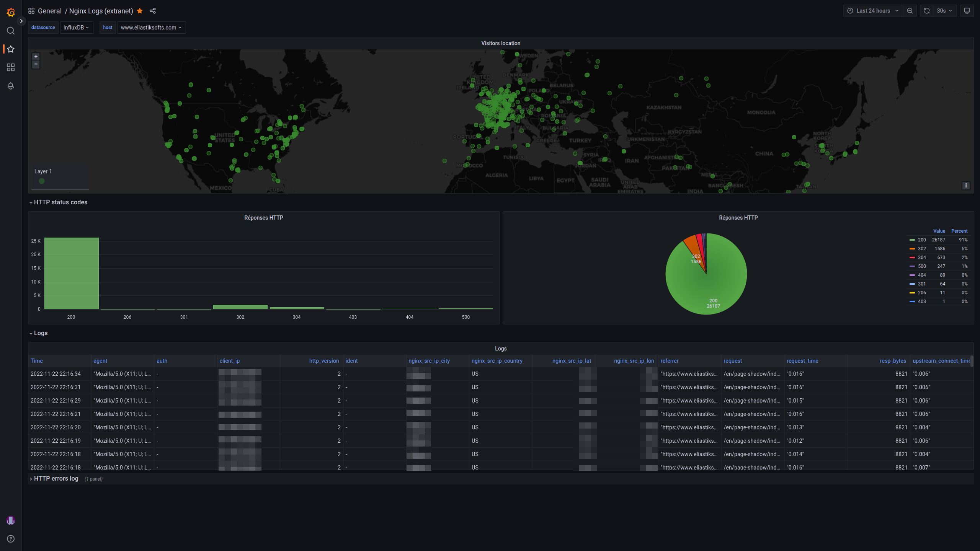
Task: Sort logs table by request_time column
Action: pyautogui.click(x=802, y=361)
